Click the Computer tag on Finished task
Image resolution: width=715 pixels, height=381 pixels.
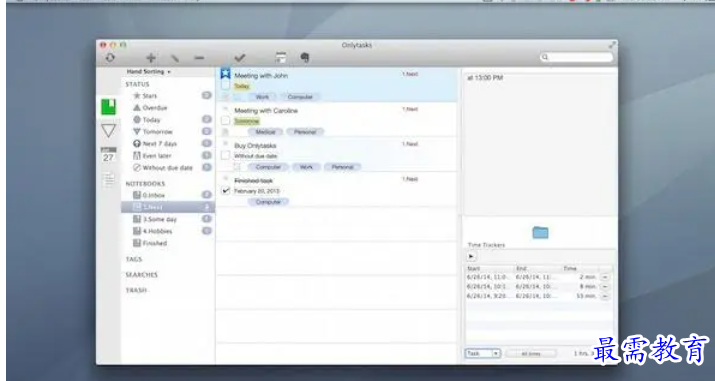click(x=268, y=202)
